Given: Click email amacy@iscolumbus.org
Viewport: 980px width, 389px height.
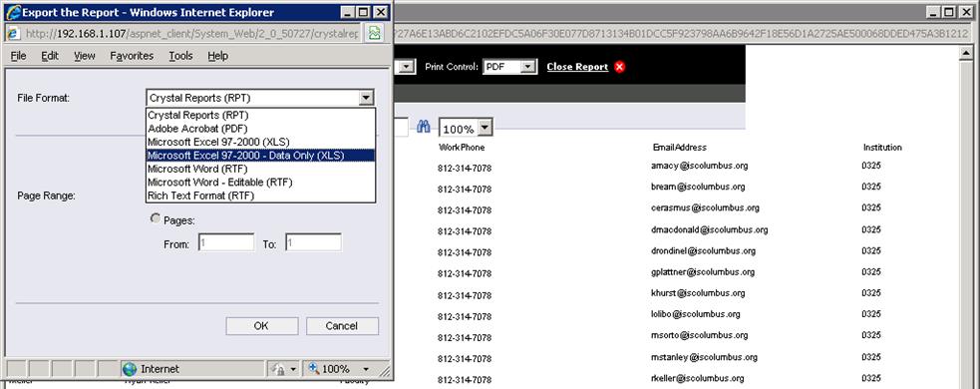Looking at the screenshot, I should click(x=699, y=166).
